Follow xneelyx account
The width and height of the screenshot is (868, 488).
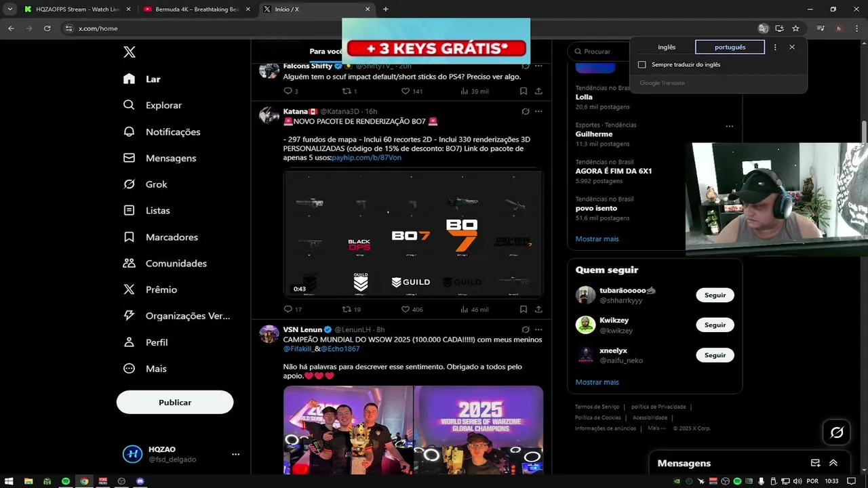point(715,355)
